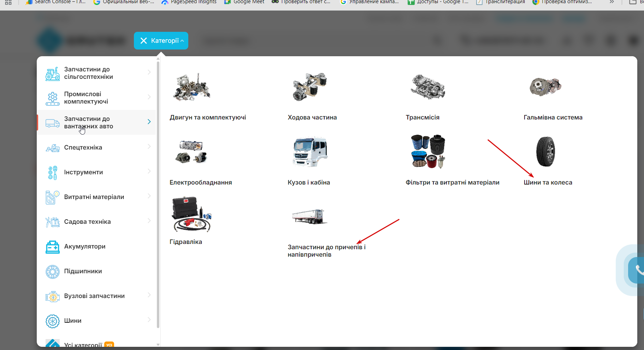The width and height of the screenshot is (644, 350).
Task: Select Промислові комплектуючі menu item
Action: pyautogui.click(x=96, y=98)
